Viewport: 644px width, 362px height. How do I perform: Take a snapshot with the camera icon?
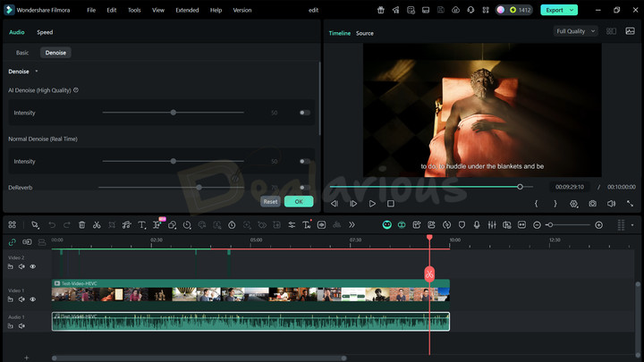pyautogui.click(x=592, y=204)
